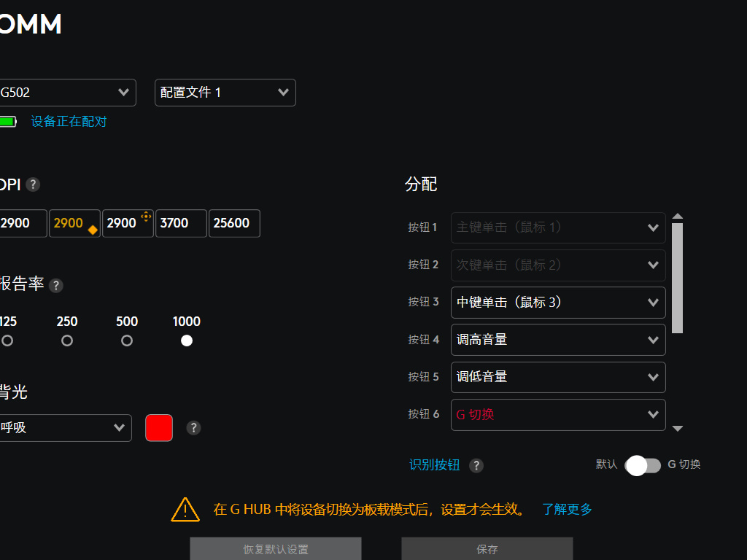Open the 了解更多 link
The height and width of the screenshot is (560, 747).
(567, 509)
